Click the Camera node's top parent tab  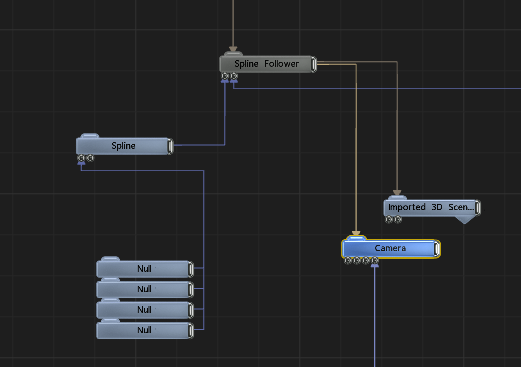tap(356, 238)
